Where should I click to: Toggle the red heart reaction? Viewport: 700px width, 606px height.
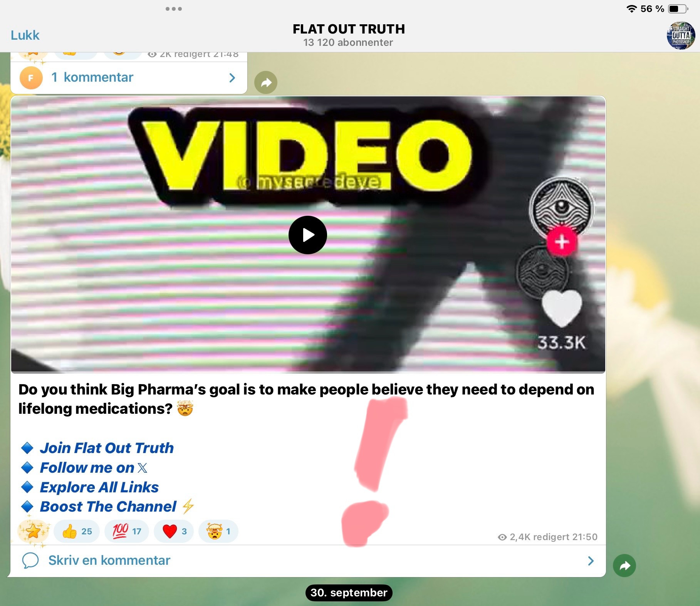click(x=174, y=532)
